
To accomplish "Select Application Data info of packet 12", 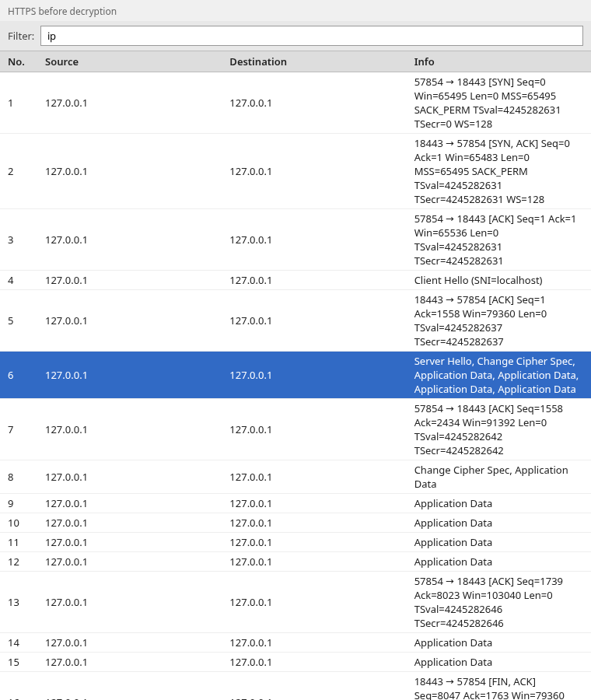I will point(453,562).
